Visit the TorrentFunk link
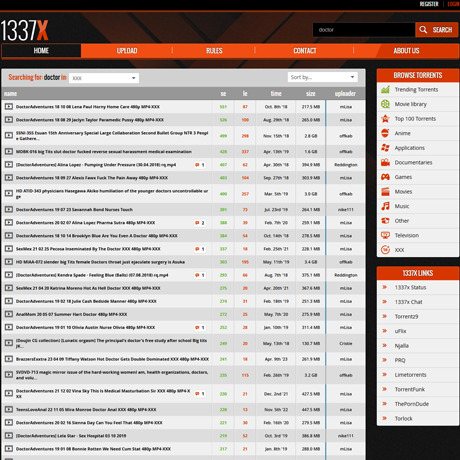 [x=410, y=389]
